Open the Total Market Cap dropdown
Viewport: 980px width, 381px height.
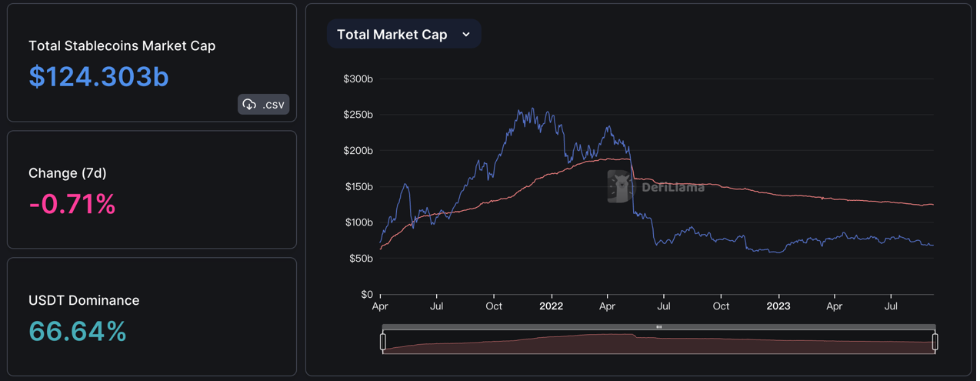click(404, 34)
